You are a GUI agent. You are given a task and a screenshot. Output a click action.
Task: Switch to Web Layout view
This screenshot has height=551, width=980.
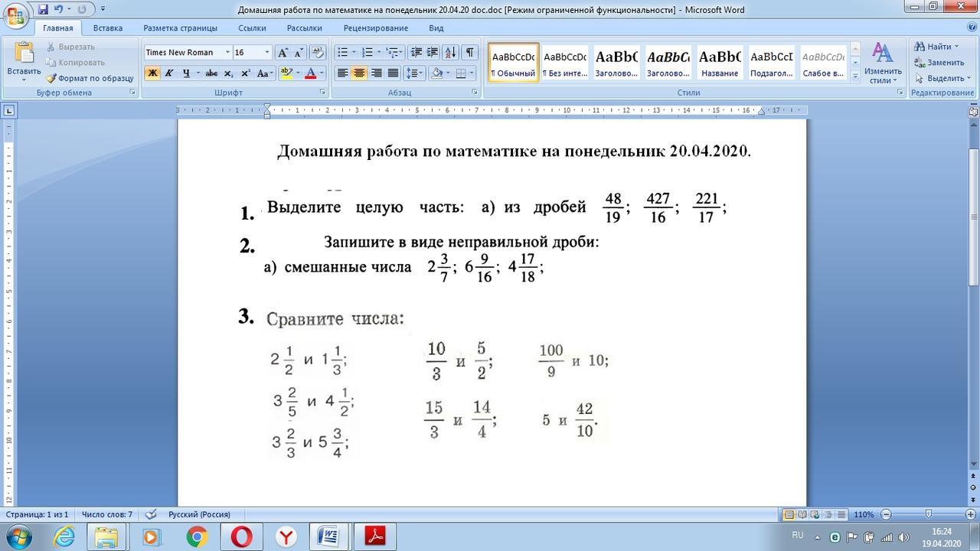point(815,514)
